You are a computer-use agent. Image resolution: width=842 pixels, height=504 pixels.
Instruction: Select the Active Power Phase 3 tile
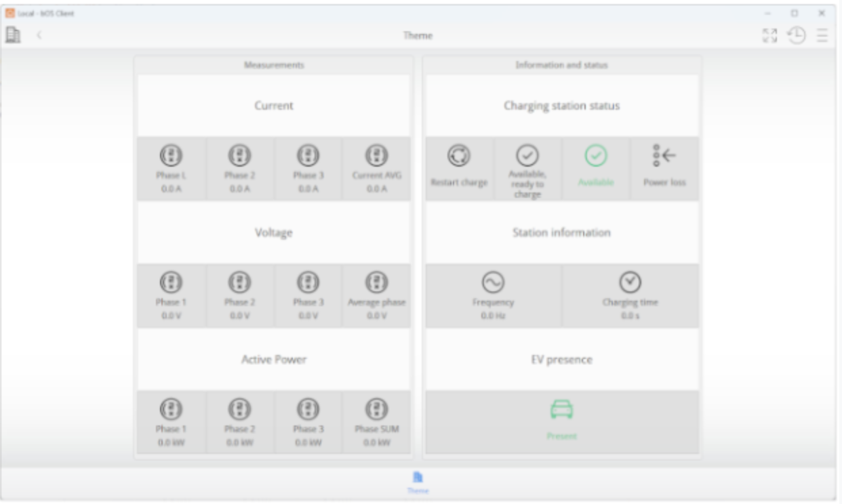coord(308,422)
